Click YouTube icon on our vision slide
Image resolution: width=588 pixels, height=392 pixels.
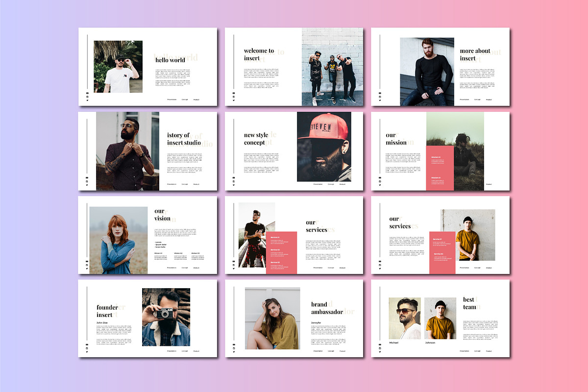click(87, 262)
